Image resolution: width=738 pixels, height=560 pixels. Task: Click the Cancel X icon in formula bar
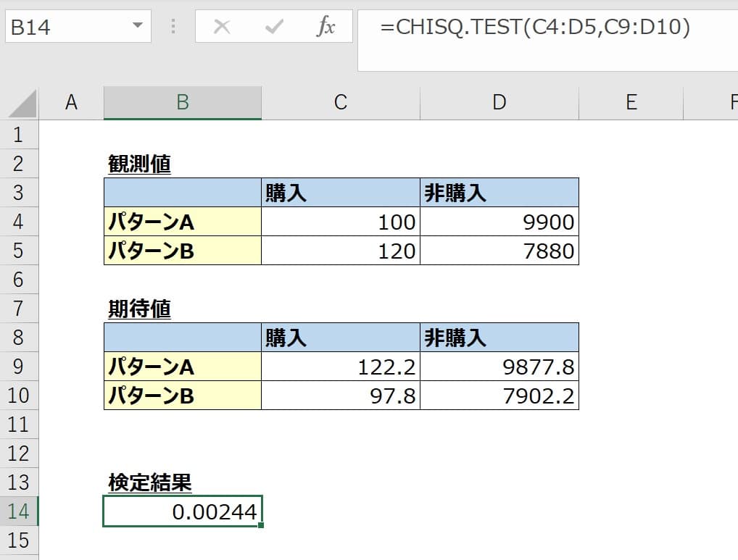223,28
